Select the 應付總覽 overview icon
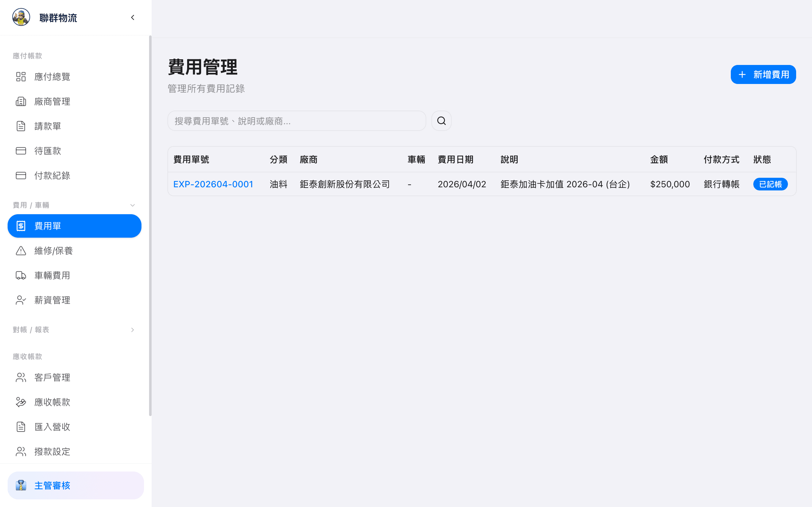The width and height of the screenshot is (812, 507). click(x=21, y=76)
